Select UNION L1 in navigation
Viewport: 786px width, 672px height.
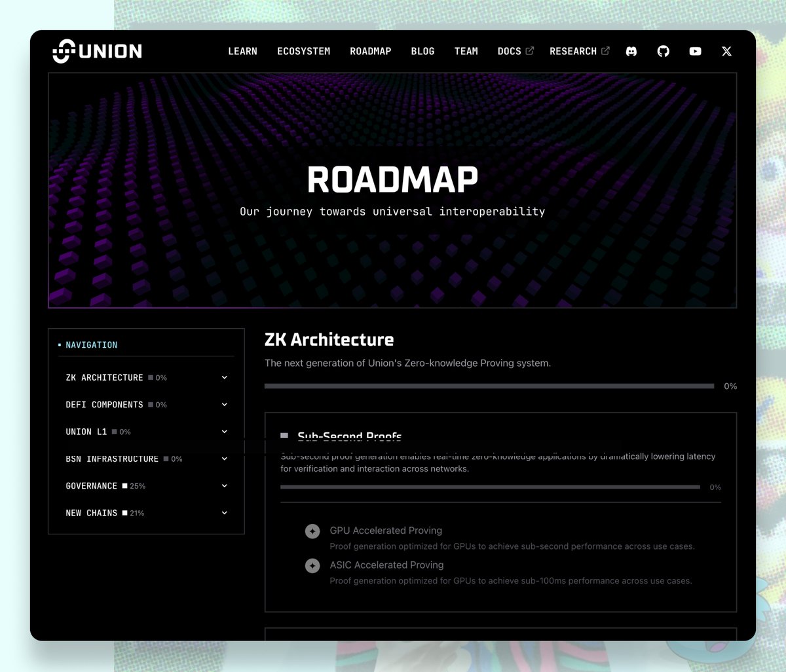86,432
